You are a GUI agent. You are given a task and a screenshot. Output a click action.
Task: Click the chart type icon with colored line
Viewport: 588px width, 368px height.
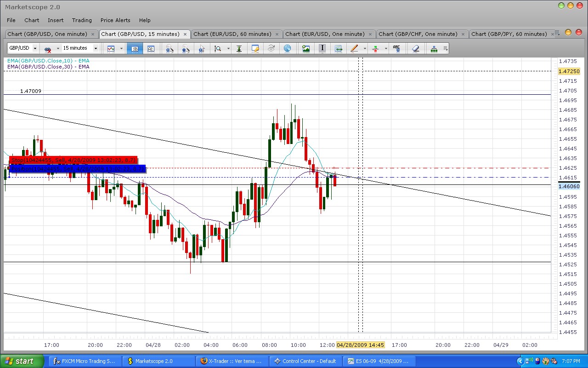coord(111,48)
